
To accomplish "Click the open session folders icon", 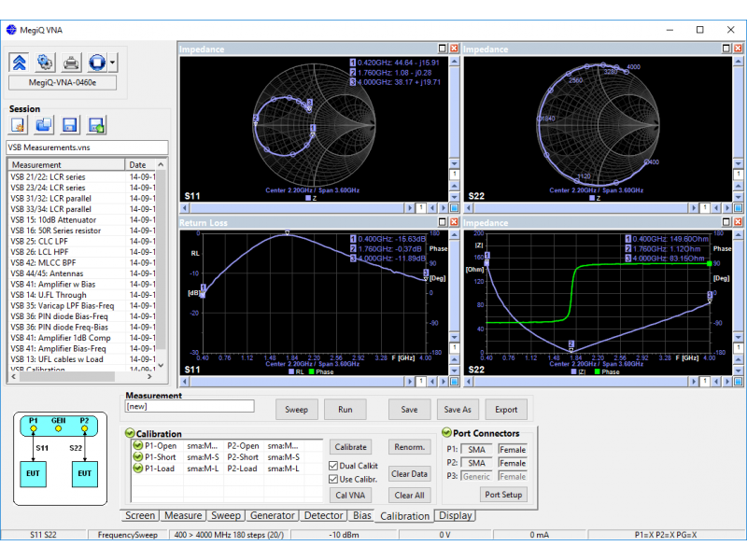I will click(x=44, y=125).
